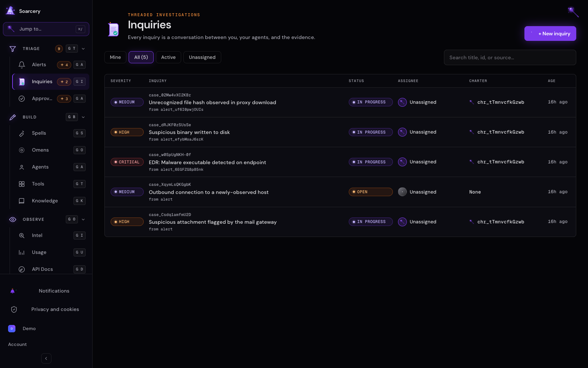Open Privacy and cookies link
This screenshot has height=368, width=588.
[55, 309]
